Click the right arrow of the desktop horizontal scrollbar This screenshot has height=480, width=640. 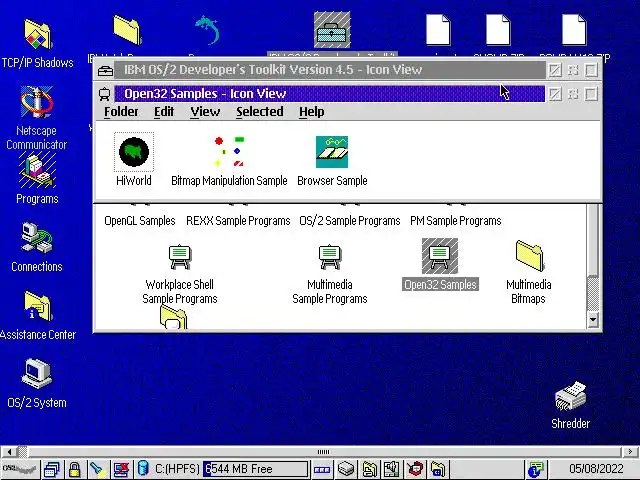[x=630, y=451]
